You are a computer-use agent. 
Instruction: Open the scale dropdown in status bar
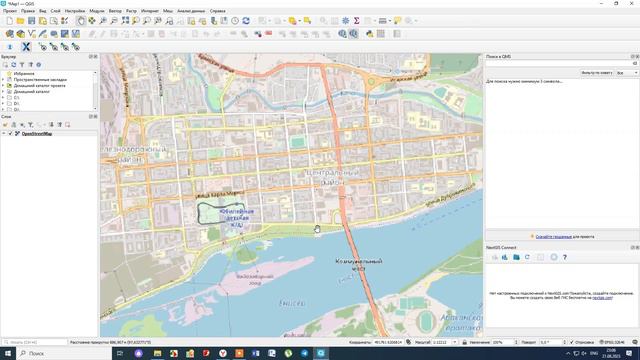pyautogui.click(x=455, y=342)
